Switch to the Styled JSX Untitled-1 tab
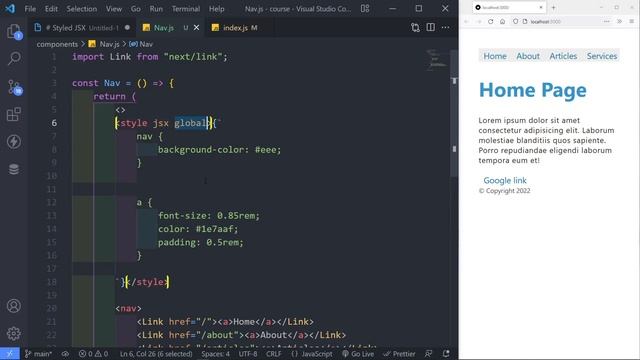Screen dimensions: 640x360 82,28
